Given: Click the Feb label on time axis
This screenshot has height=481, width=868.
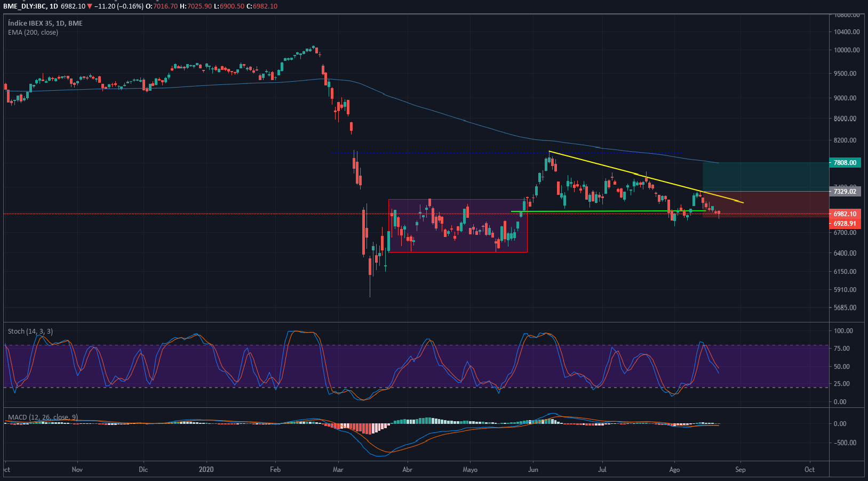Looking at the screenshot, I should 275,470.
